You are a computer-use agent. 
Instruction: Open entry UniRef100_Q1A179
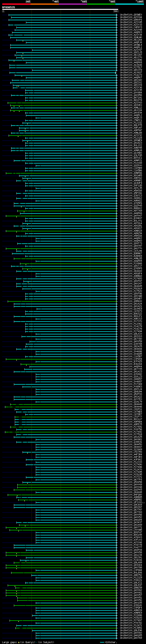tap(131, 402)
